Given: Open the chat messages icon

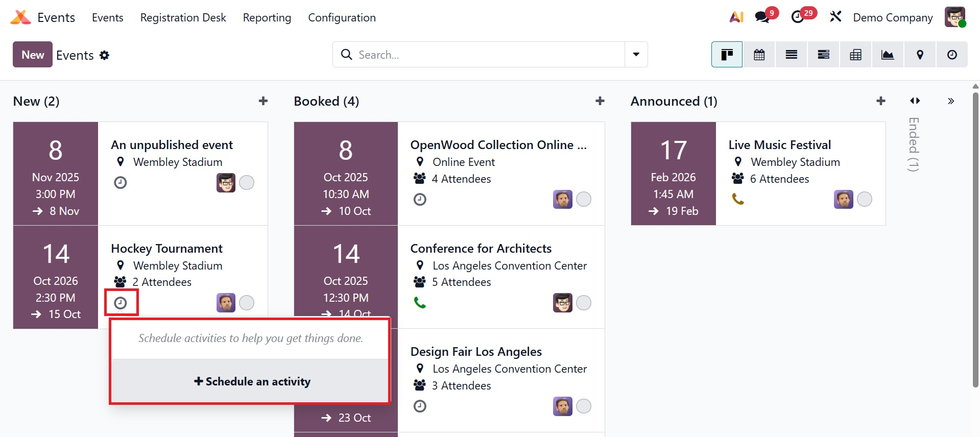Looking at the screenshot, I should [762, 17].
